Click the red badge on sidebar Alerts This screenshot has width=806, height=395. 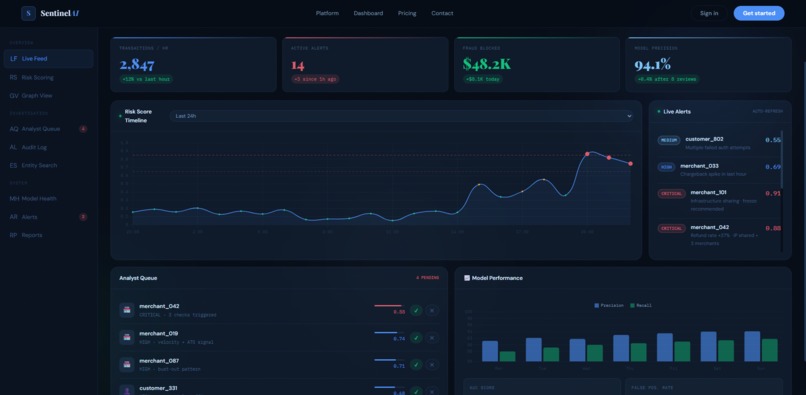point(83,217)
